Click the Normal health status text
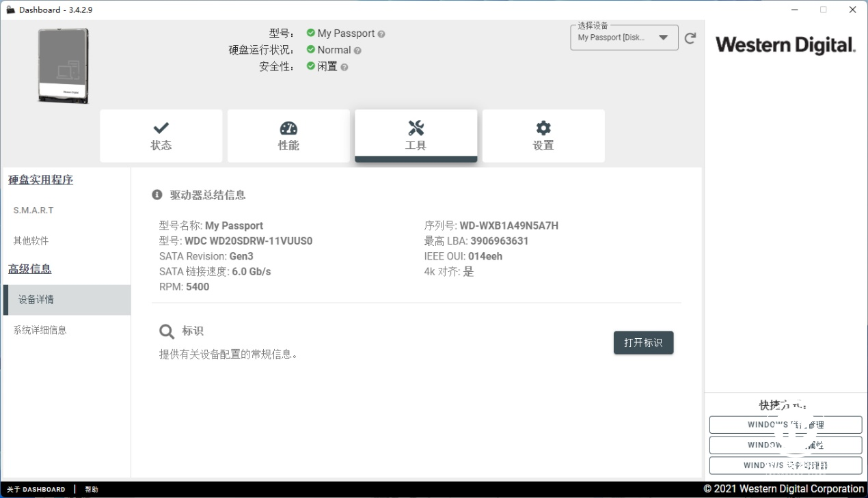The image size is (868, 498). point(334,50)
